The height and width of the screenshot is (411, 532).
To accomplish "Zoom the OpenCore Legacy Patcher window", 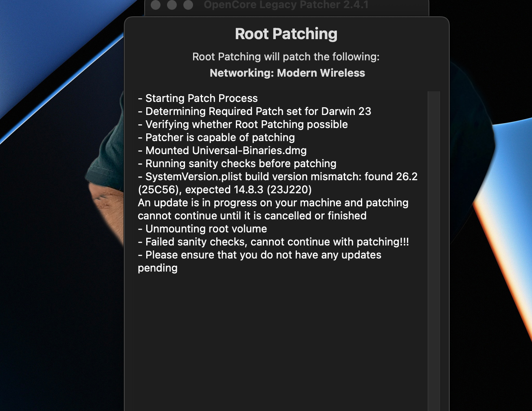I will point(188,4).
